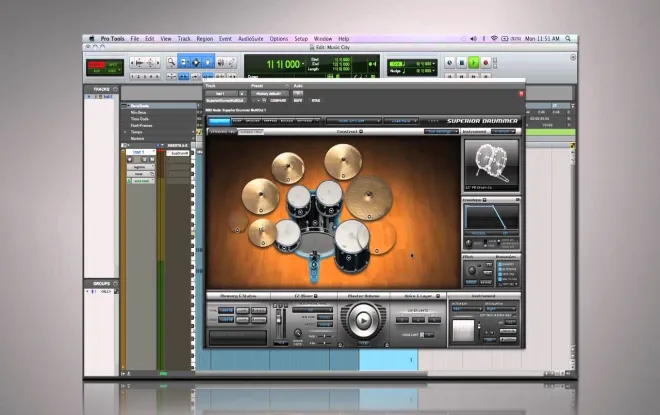Recall zoom preset 1
Screen dimensions: 660x415
tap(132, 77)
